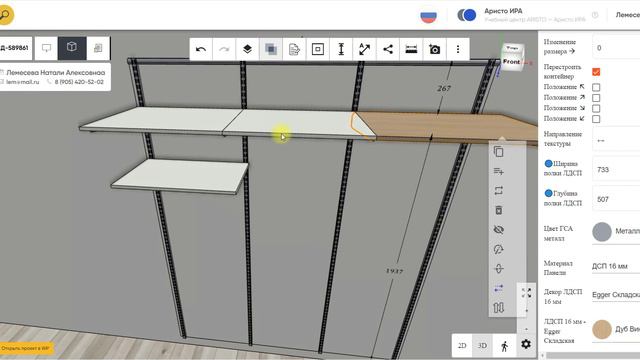
Task: Edit the Ширина полки ЛДСП value 733
Action: pyautogui.click(x=616, y=169)
